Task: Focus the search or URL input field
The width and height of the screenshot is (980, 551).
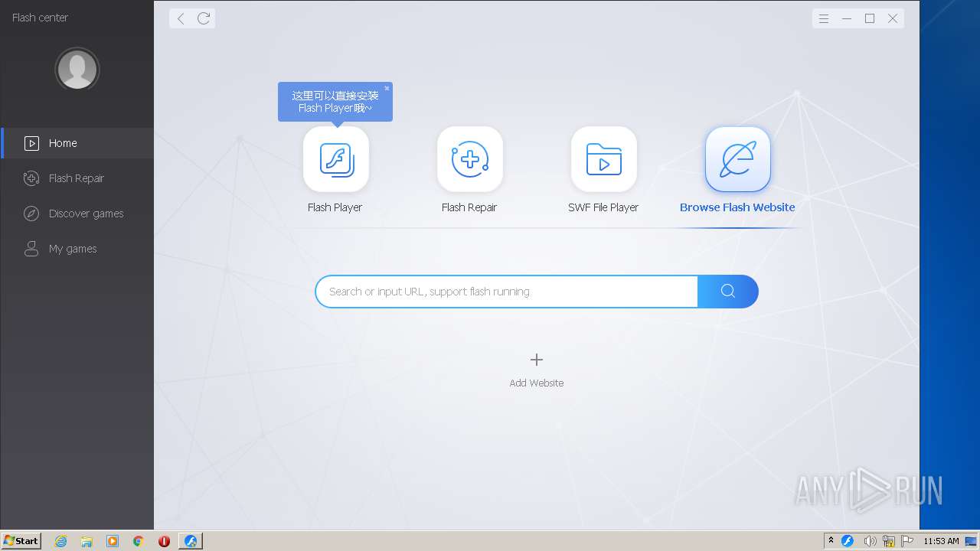Action: (507, 292)
